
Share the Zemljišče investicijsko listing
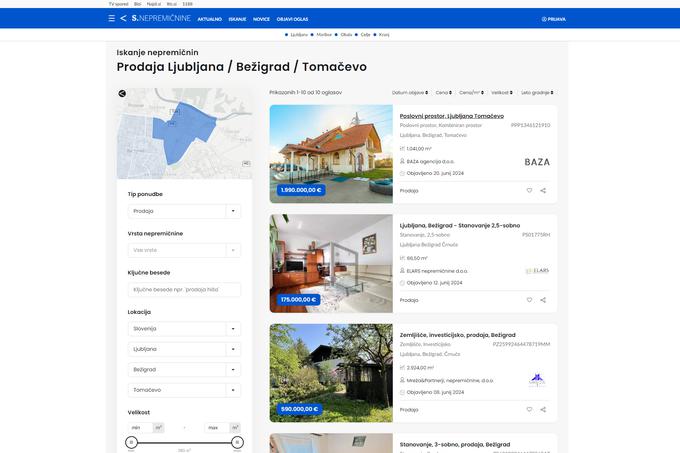coord(543,409)
